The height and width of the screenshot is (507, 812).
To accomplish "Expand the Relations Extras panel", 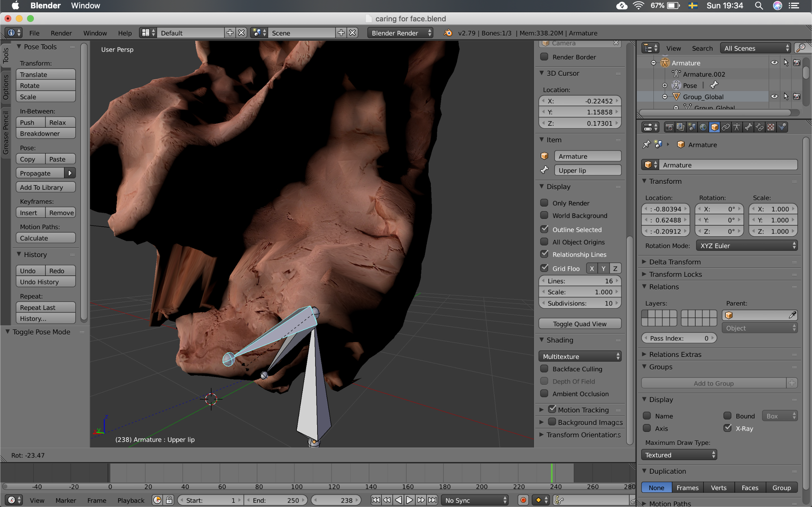I will coord(675,354).
